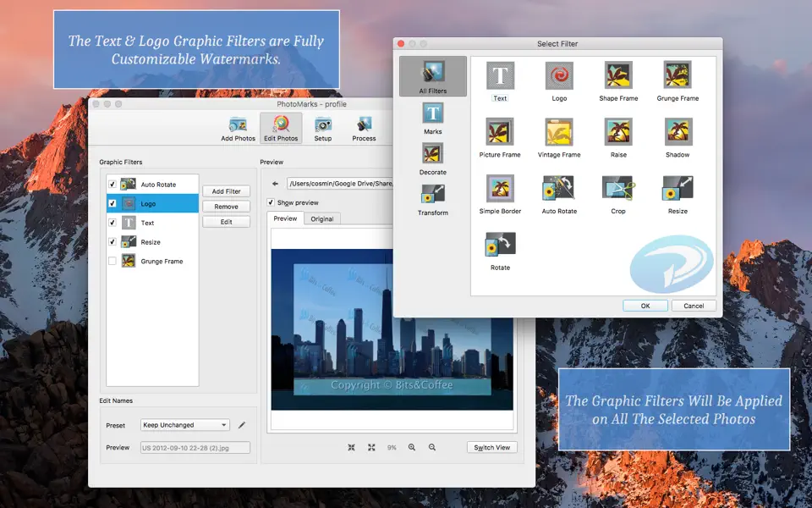Image resolution: width=812 pixels, height=508 pixels.
Task: Open the Marks category in the filter sidebar
Action: (x=432, y=116)
